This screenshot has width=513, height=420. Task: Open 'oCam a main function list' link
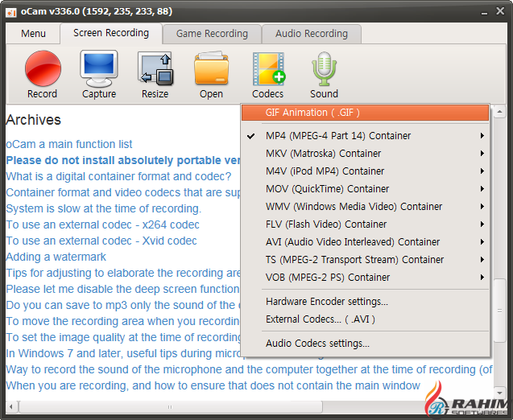69,144
